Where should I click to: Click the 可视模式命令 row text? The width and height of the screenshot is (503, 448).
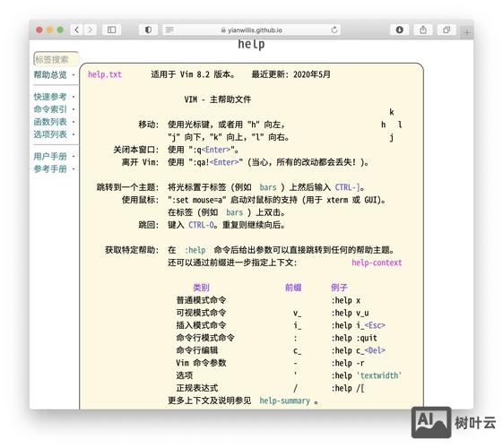coord(201,313)
